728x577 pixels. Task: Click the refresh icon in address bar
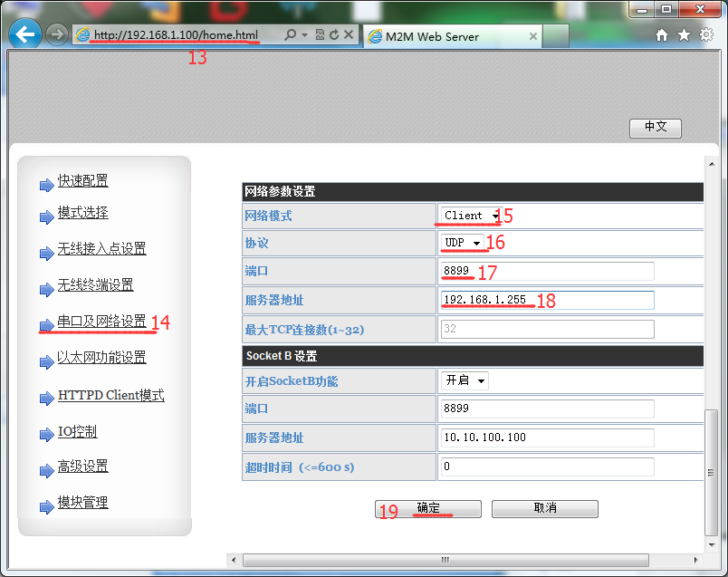[x=334, y=34]
